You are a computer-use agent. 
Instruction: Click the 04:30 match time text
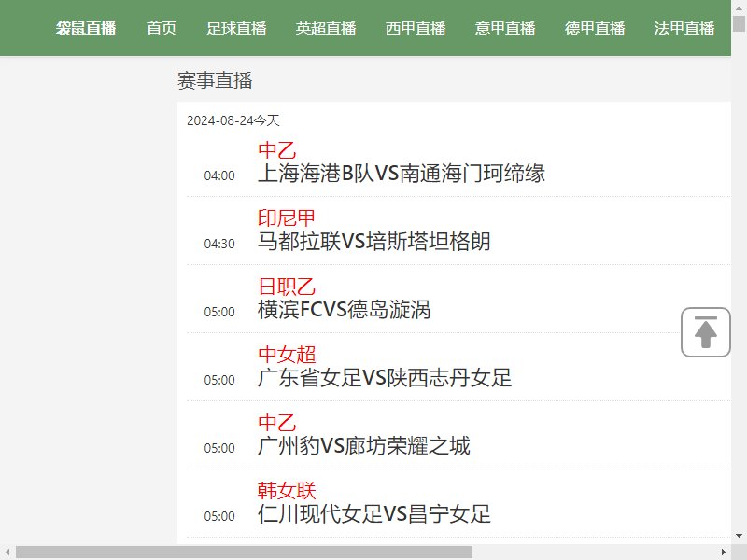point(219,244)
